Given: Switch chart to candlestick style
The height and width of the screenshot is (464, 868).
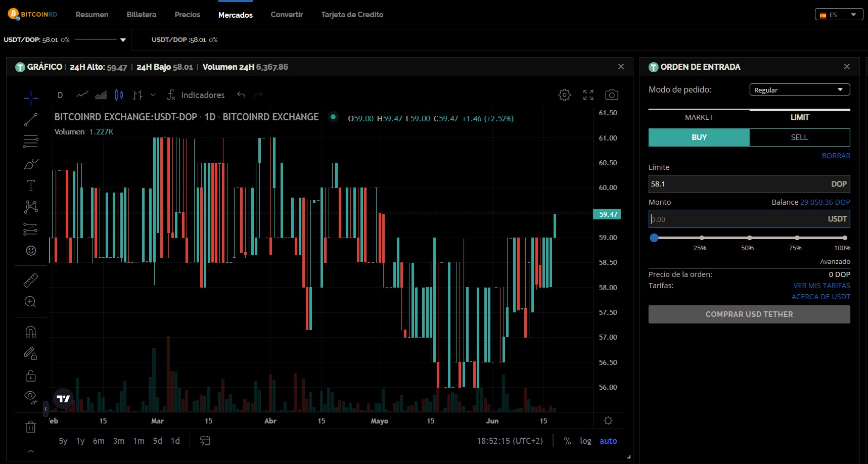Looking at the screenshot, I should point(118,95).
